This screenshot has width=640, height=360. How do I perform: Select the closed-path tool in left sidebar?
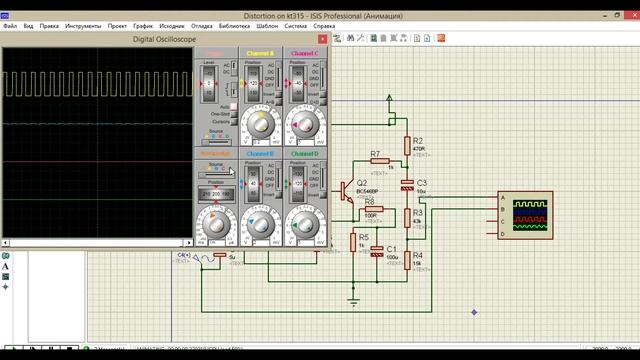point(5,256)
